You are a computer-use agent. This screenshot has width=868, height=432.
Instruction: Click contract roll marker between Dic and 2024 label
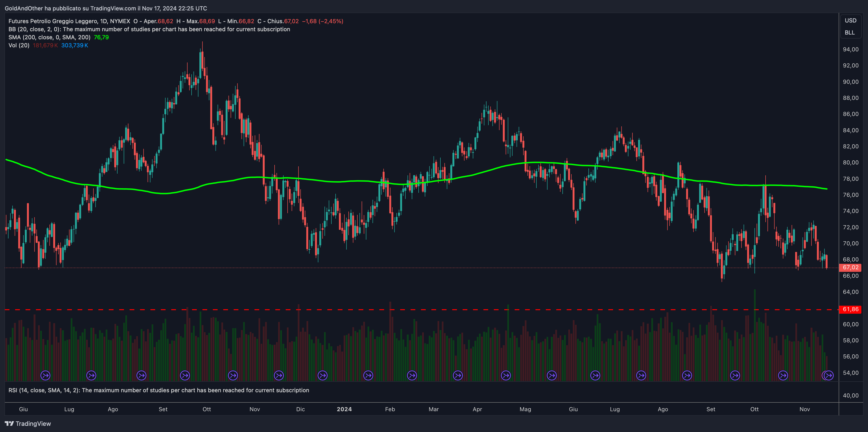click(322, 375)
